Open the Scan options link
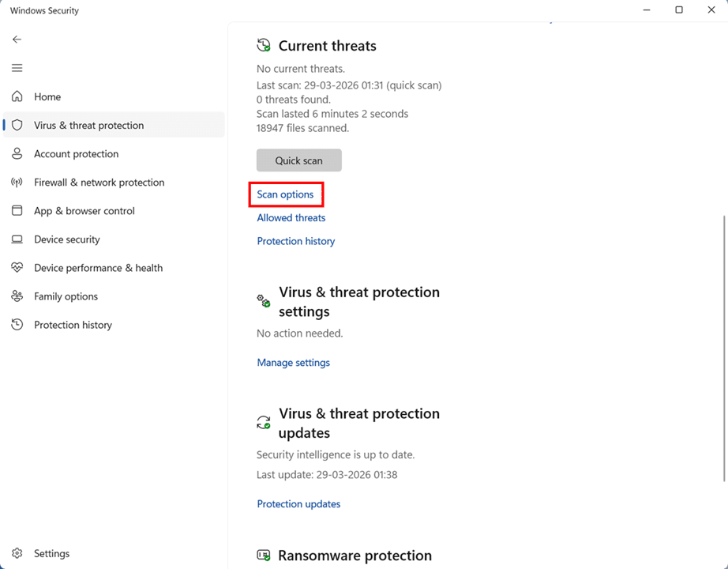 click(285, 194)
